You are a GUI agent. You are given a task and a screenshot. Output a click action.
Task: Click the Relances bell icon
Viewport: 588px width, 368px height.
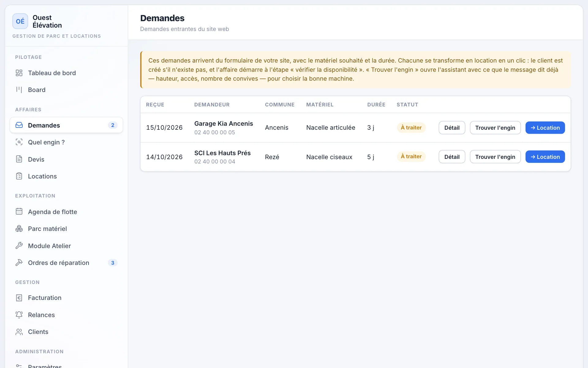[19, 315]
